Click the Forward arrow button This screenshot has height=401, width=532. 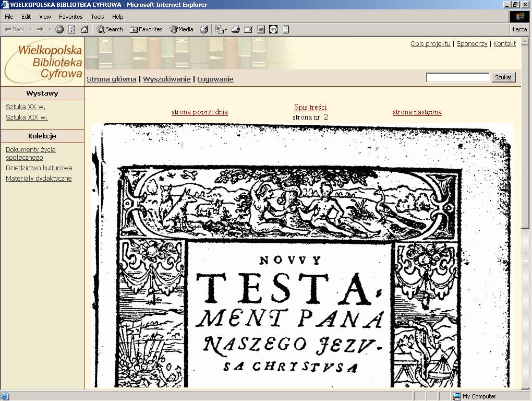(40, 30)
